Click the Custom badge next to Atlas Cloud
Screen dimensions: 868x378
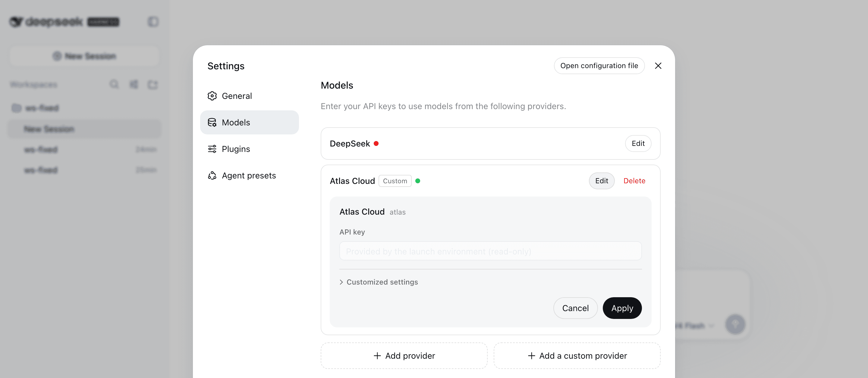pyautogui.click(x=395, y=181)
